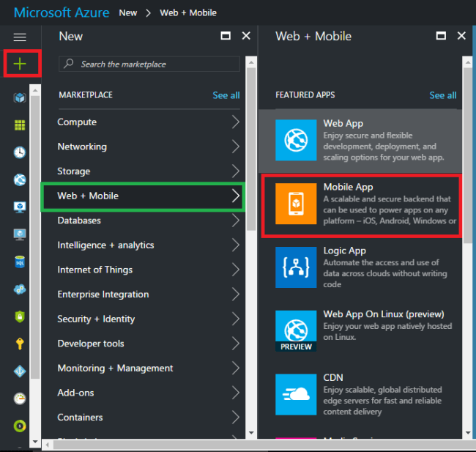476x452 pixels.
Task: Click the Web + Mobile blade scroll-up arrow
Action: pyautogui.click(x=468, y=62)
